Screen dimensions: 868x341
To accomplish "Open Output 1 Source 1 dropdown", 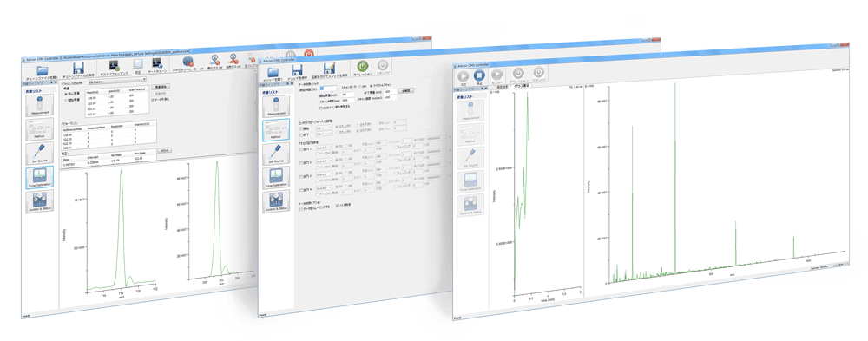I will (324, 147).
